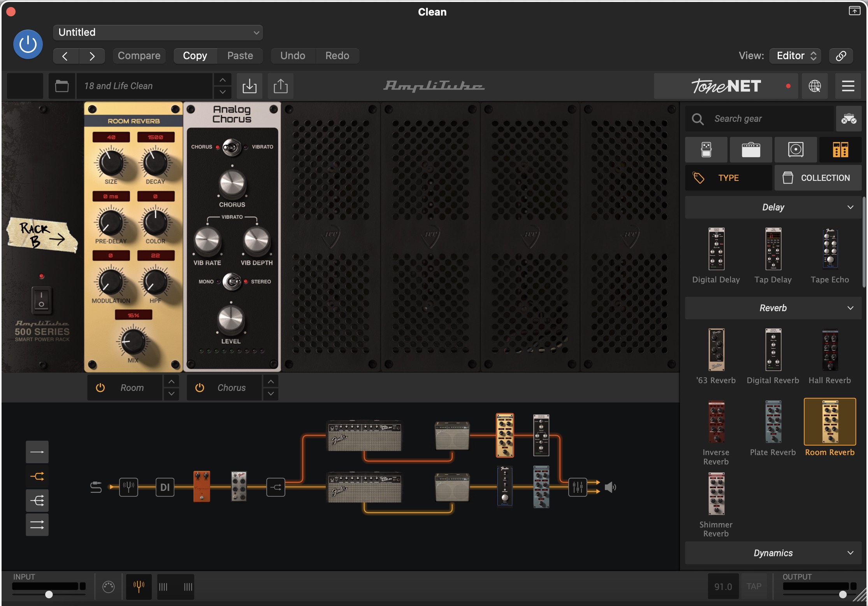This screenshot has width=868, height=606.
Task: Open the preset browser folder icon
Action: (x=61, y=86)
